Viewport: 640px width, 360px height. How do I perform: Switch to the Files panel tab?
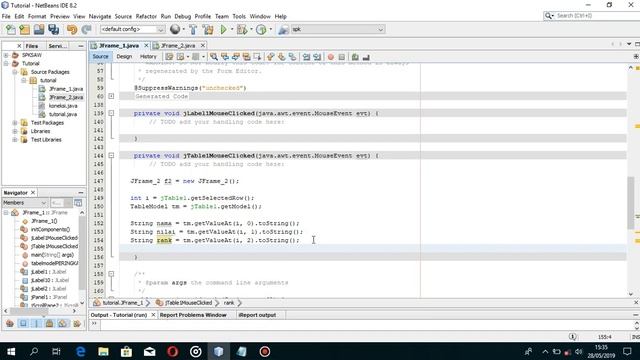click(x=32, y=46)
